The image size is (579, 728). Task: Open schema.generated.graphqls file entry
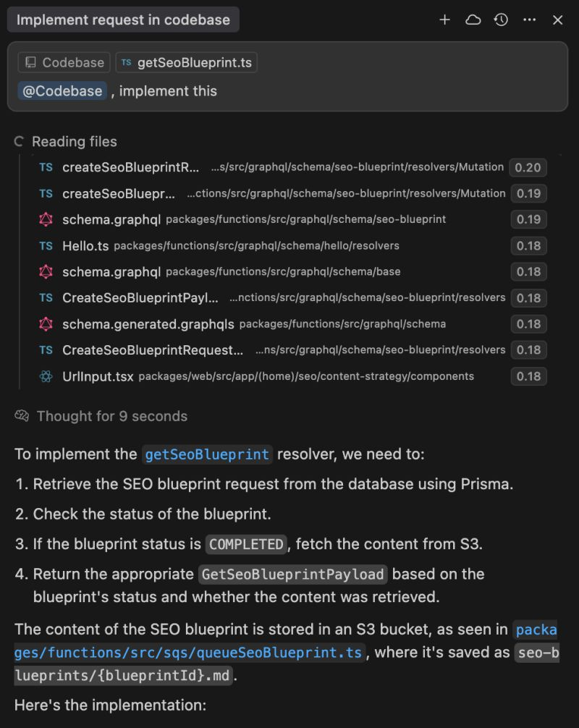(x=148, y=324)
